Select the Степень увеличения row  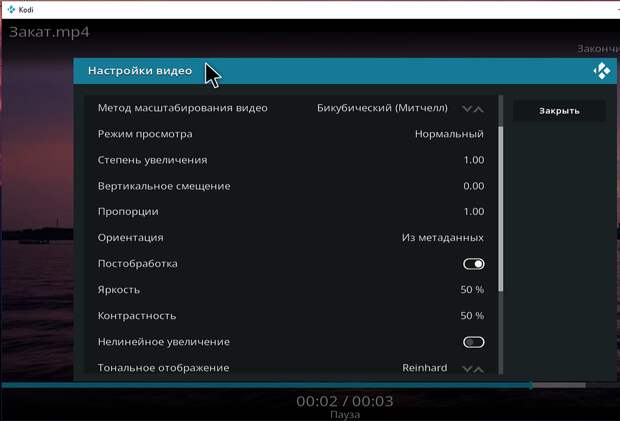(x=290, y=160)
